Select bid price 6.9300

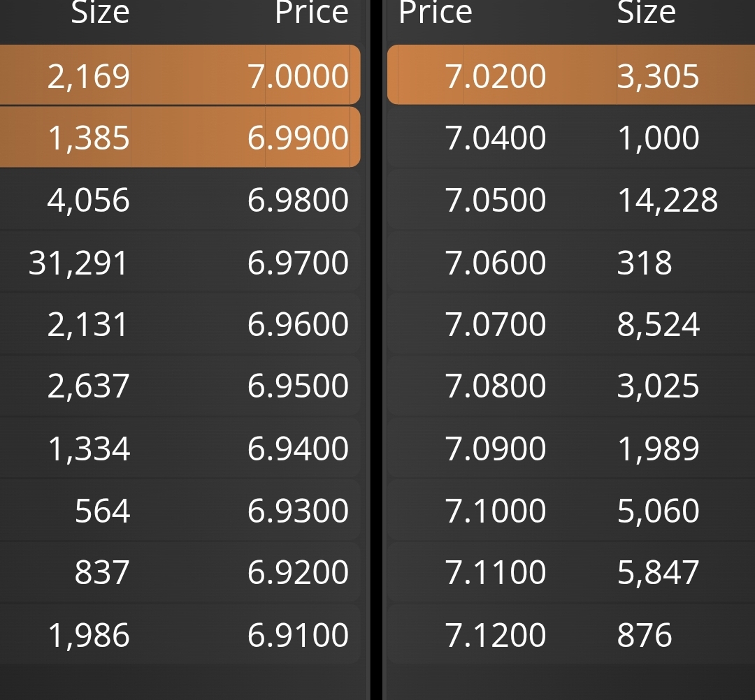coord(298,511)
